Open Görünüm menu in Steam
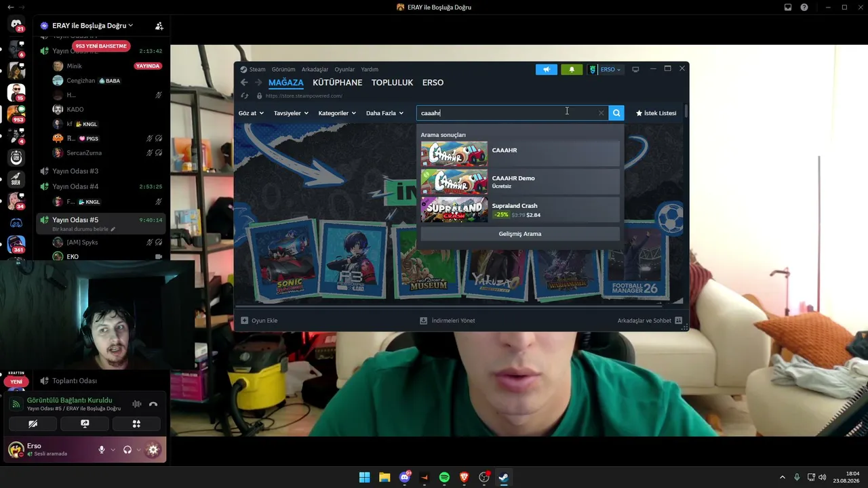 283,69
